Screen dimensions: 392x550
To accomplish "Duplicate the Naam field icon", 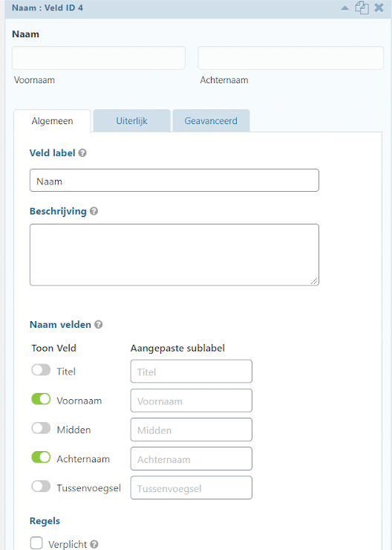I will tap(362, 7).
